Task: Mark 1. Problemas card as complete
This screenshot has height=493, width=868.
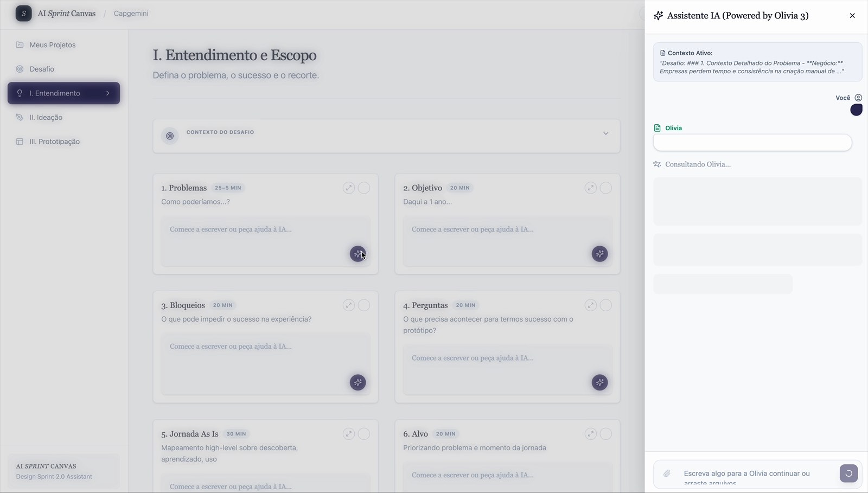Action: 364,188
